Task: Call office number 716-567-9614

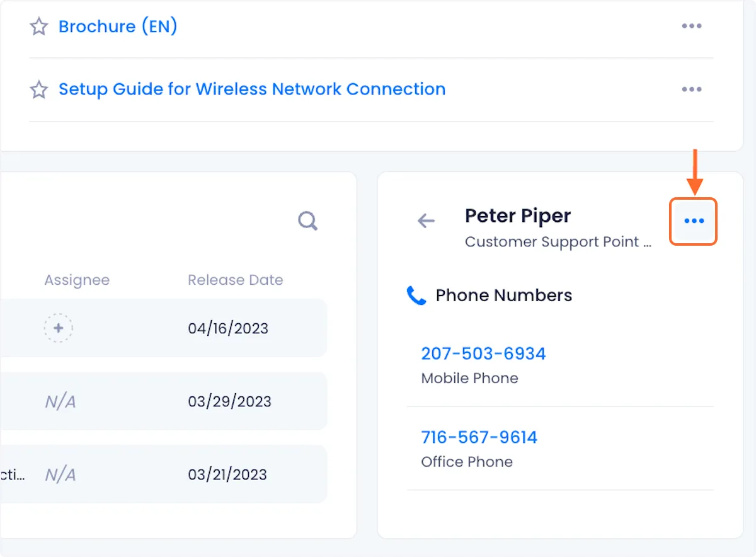Action: [479, 437]
